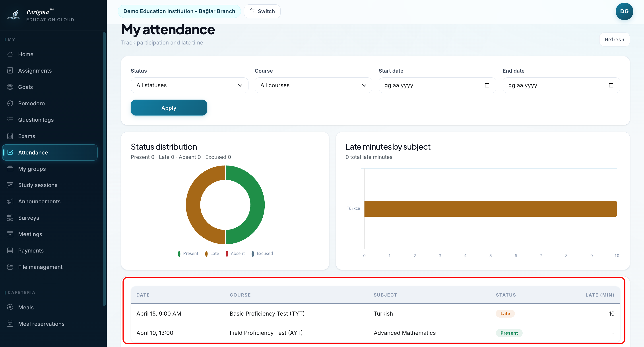Click the Goals target icon
The width and height of the screenshot is (644, 347).
coord(10,87)
